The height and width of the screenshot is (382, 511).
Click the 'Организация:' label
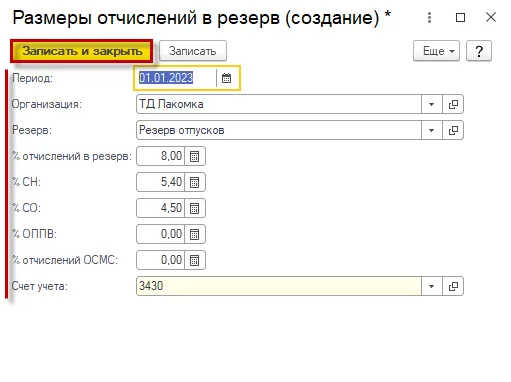47,104
